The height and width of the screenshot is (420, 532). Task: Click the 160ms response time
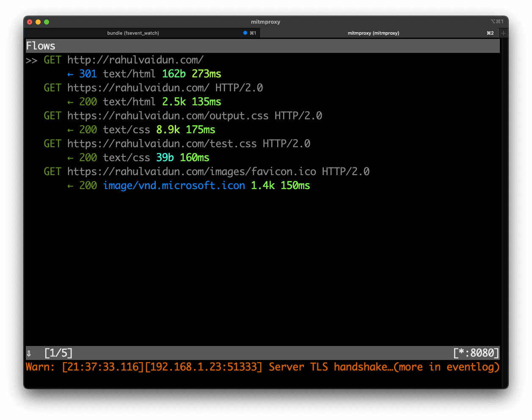[x=195, y=158]
